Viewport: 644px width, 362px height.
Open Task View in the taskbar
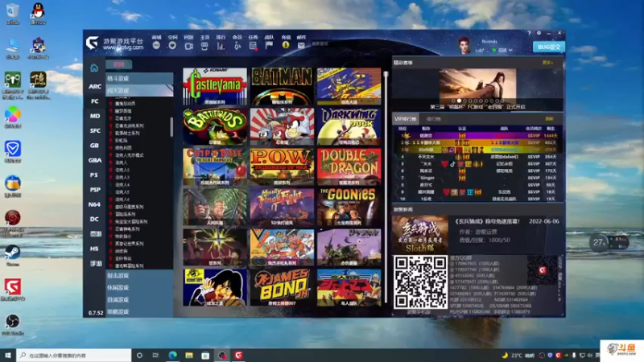point(155,356)
